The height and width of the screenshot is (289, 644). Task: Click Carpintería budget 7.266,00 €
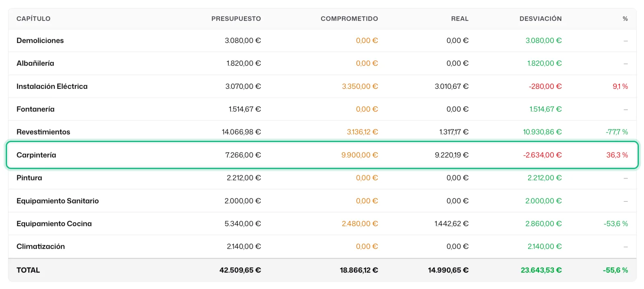(x=243, y=155)
